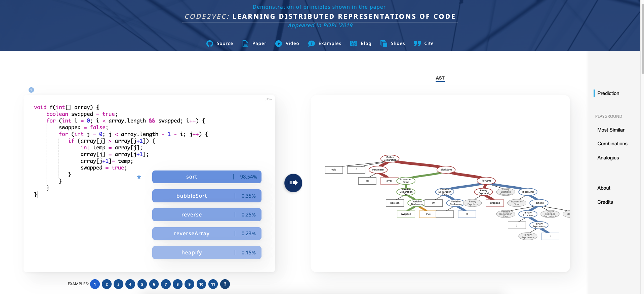Open the Examples link
644x294 pixels.
330,44
